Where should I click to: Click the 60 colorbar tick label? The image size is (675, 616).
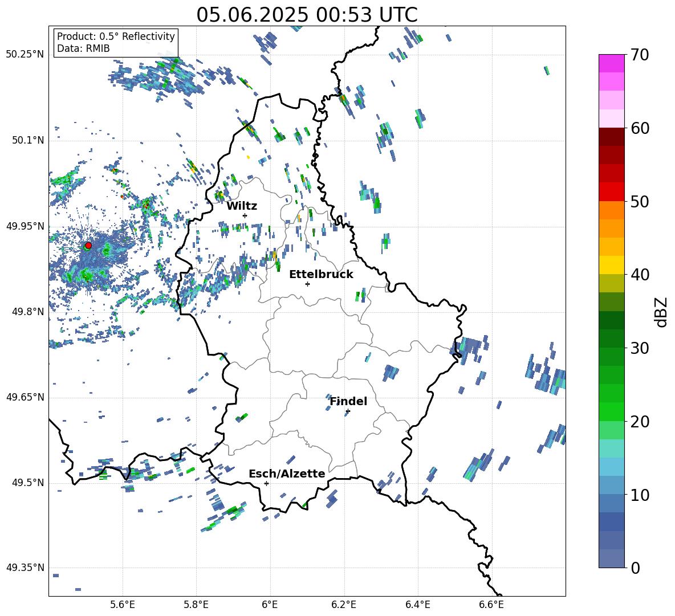pos(640,128)
